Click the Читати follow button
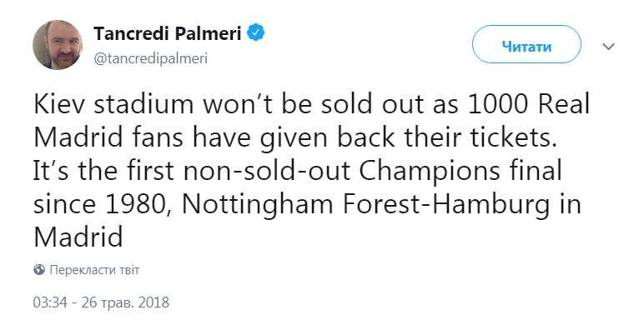 click(526, 45)
